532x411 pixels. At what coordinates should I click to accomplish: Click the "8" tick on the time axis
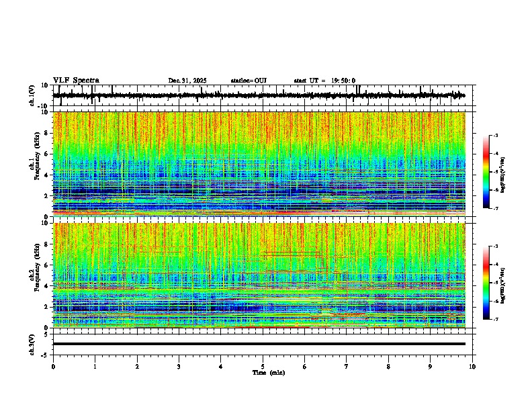click(x=388, y=367)
